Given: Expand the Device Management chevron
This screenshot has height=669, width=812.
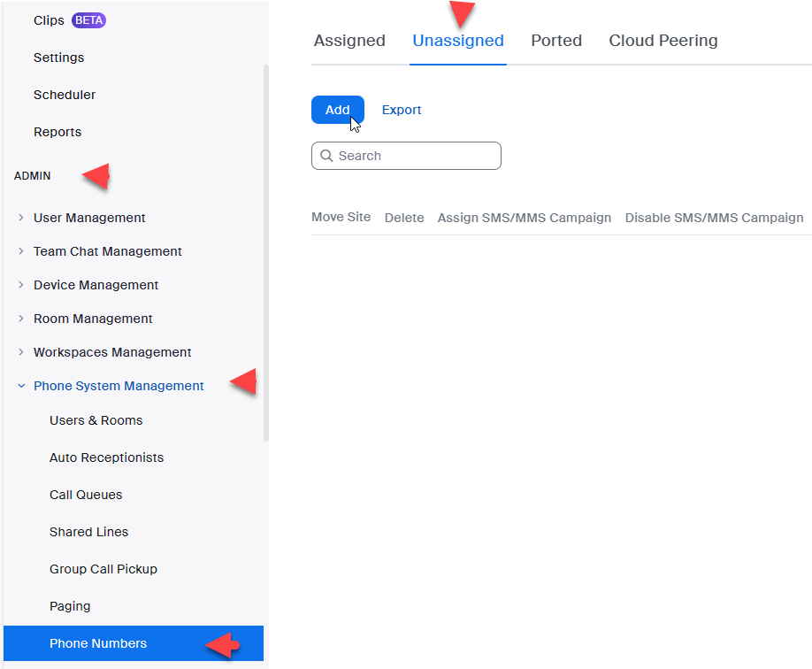Looking at the screenshot, I should click(21, 285).
